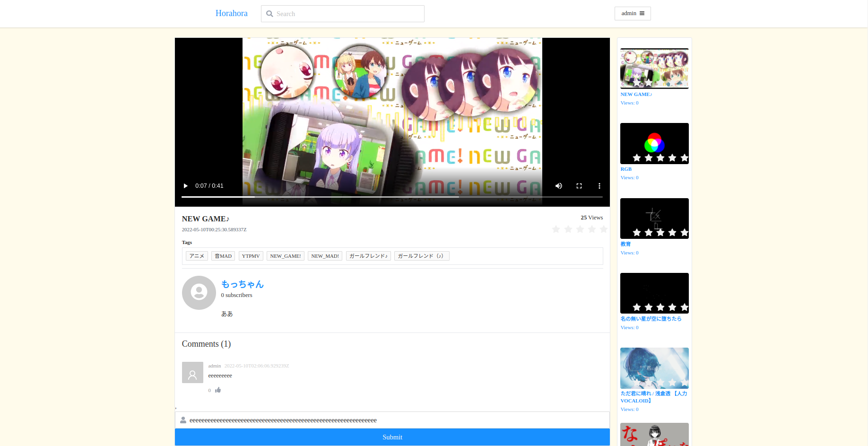Open the bottom thumbnail with red characters
868x446 pixels.
tap(654, 434)
